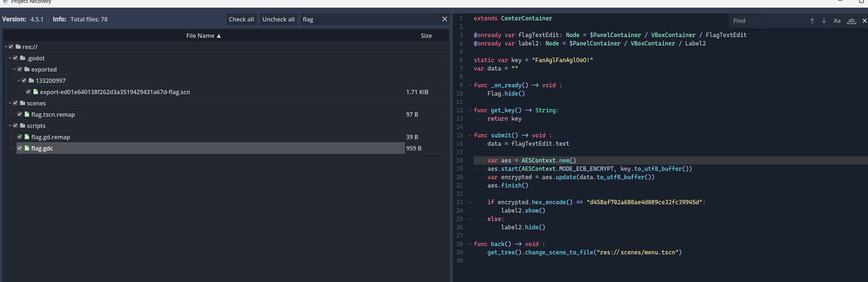The image size is (868, 282).
Task: Uncheck the export-...-flag.scn file checkbox
Action: point(28,92)
